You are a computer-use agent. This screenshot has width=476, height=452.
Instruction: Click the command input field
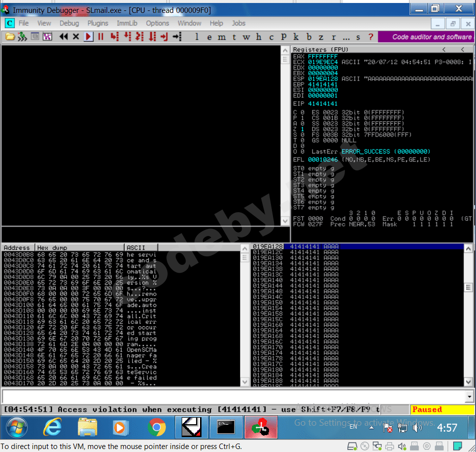[x=234, y=396]
